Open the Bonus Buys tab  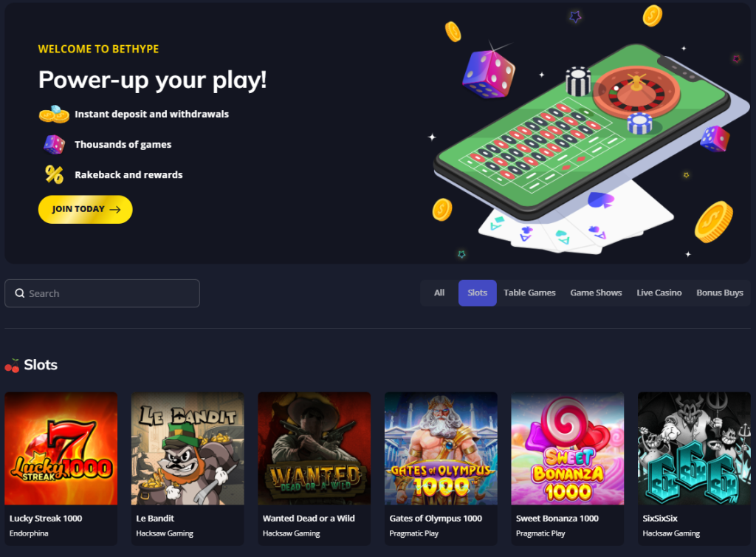pos(720,293)
